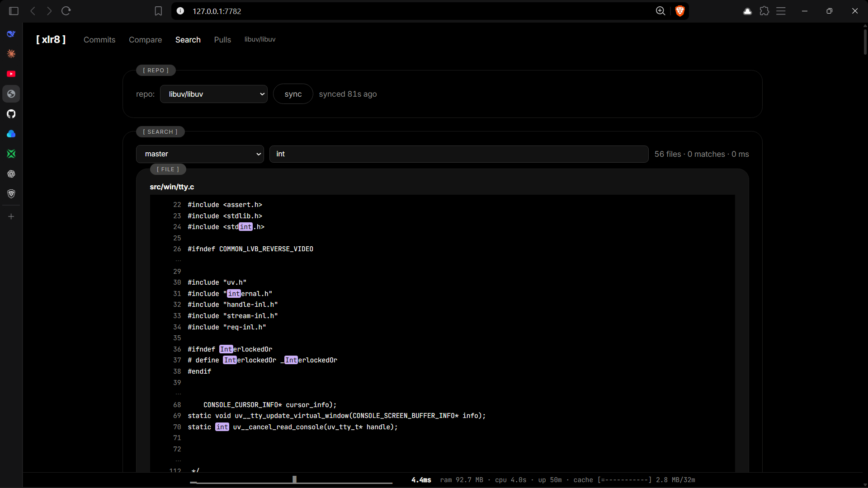Go forward with the forward arrow
Screen dimensions: 868x488
[x=49, y=11]
